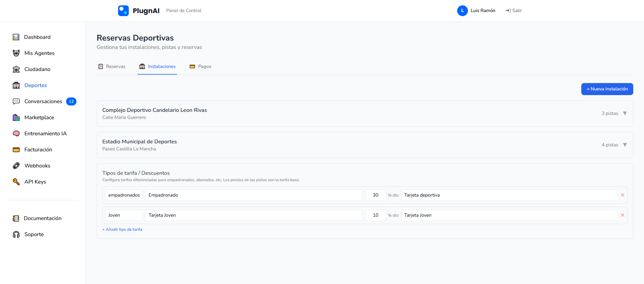The height and width of the screenshot is (284, 644).
Task: Click the 3 pistas count label
Action: pyautogui.click(x=610, y=114)
